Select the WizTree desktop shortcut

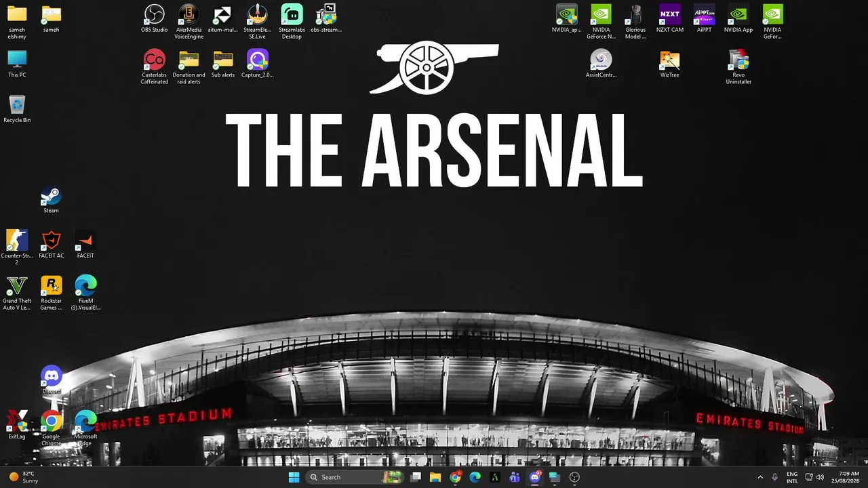669,64
